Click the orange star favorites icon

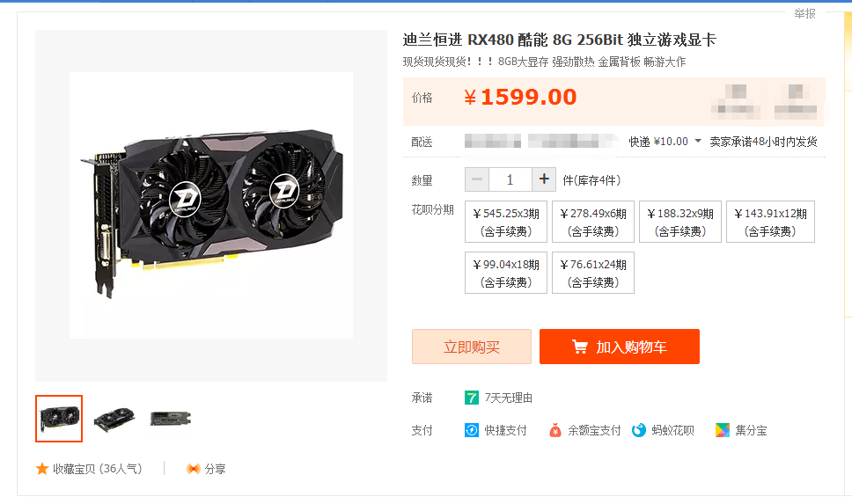click(x=42, y=469)
